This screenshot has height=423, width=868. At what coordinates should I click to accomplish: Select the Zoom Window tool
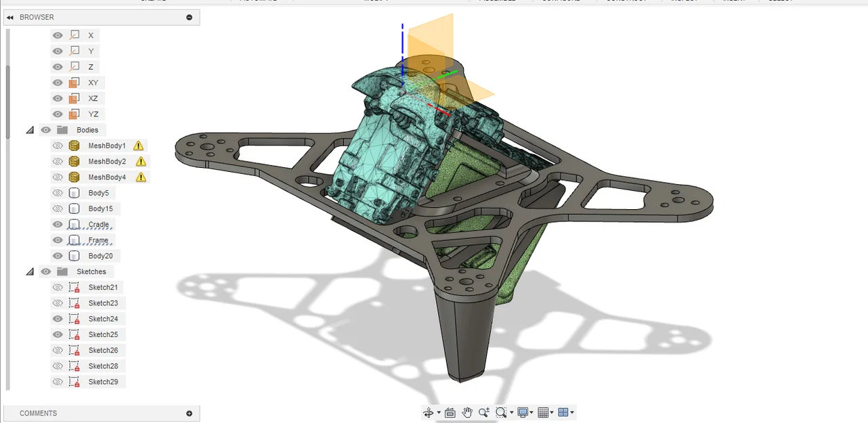tap(500, 412)
